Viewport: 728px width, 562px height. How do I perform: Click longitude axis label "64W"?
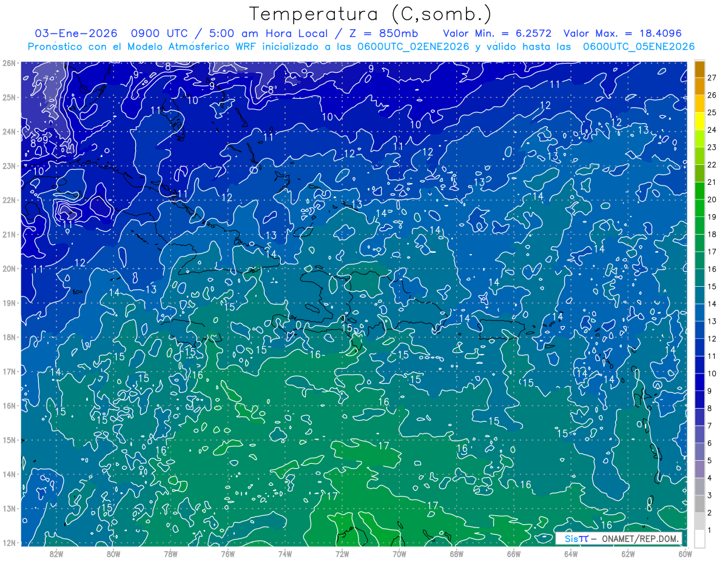[571, 554]
